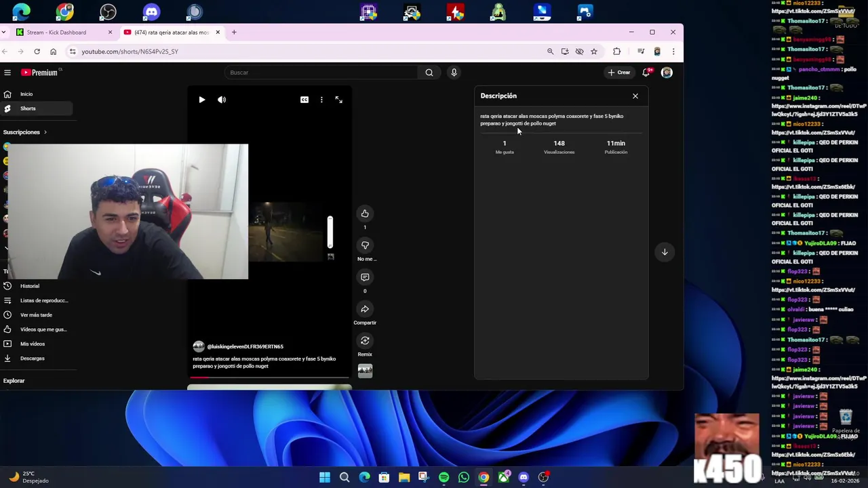868x488 pixels.
Task: Close the Kick Dashboard tab
Action: click(x=110, y=33)
